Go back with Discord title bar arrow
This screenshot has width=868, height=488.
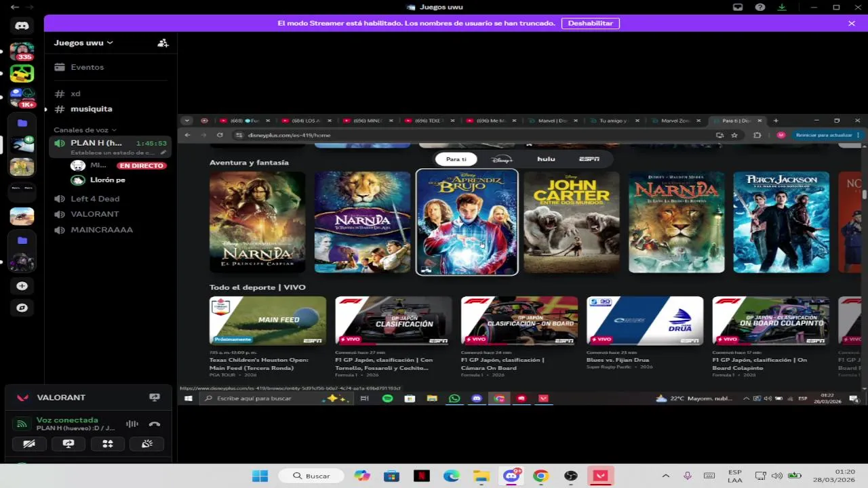tap(15, 7)
